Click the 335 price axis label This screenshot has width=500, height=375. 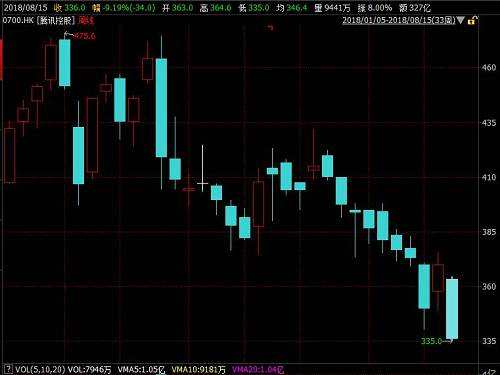(x=489, y=341)
